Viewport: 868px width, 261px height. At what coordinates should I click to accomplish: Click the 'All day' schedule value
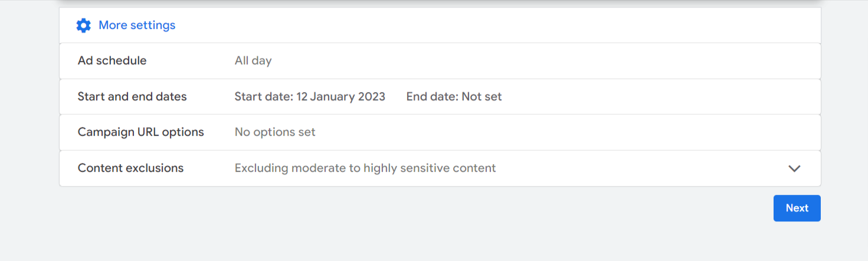pyautogui.click(x=253, y=61)
